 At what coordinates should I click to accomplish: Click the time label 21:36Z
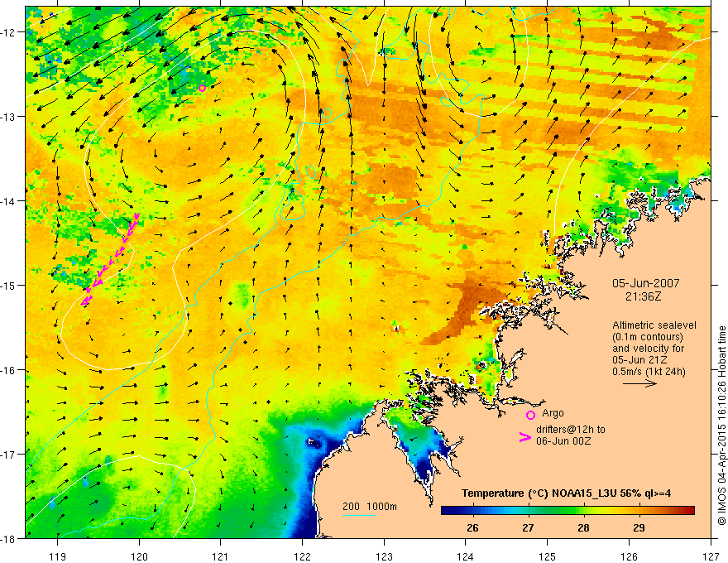point(643,296)
